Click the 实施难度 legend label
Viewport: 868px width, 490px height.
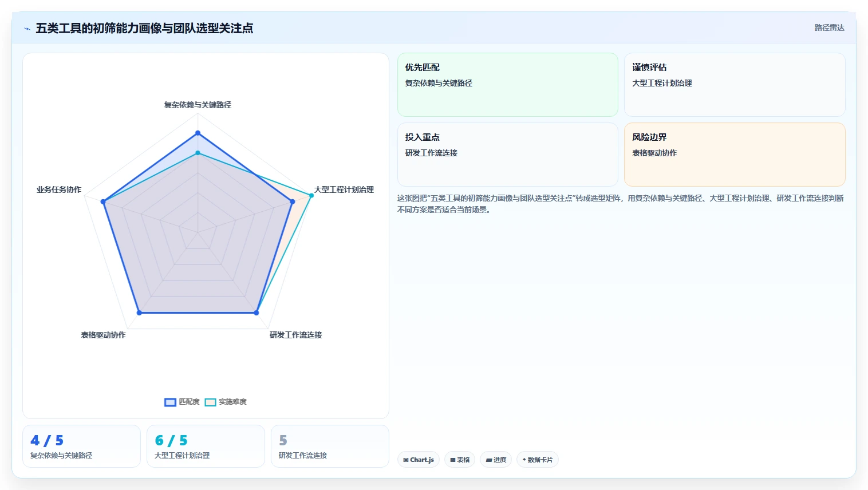(232, 402)
